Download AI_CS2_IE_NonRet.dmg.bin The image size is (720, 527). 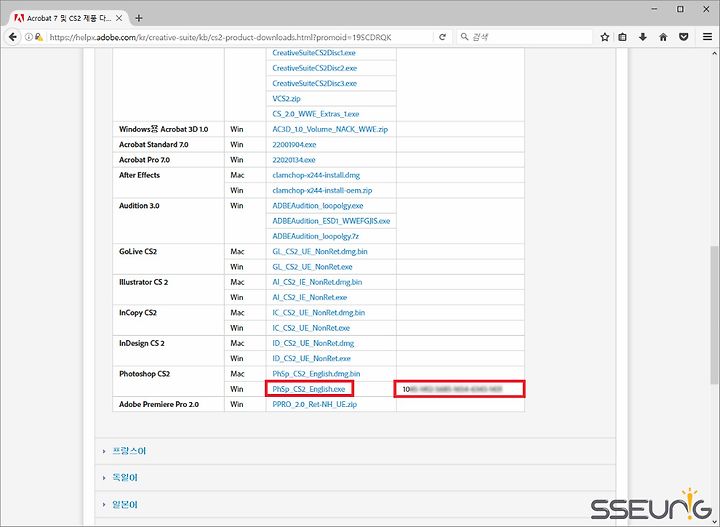(317, 282)
